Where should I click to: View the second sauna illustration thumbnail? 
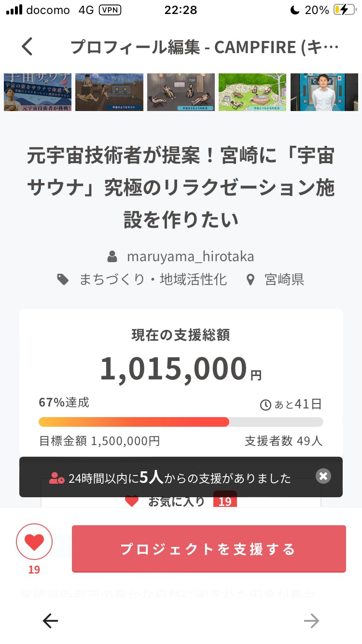click(x=109, y=92)
